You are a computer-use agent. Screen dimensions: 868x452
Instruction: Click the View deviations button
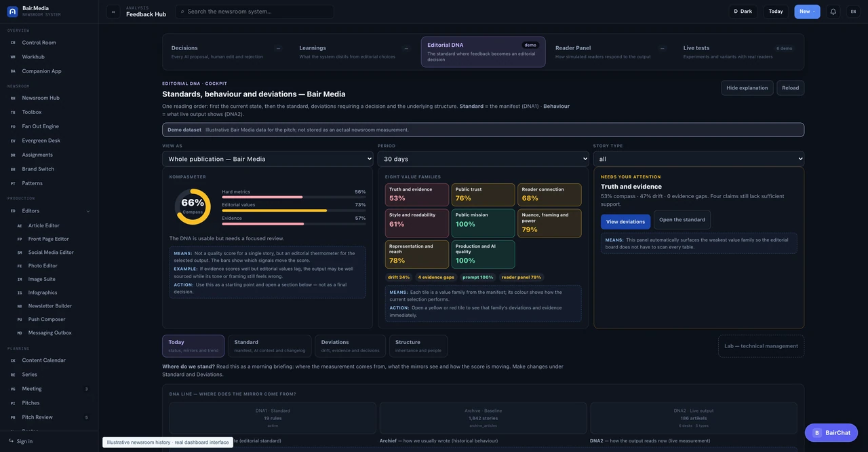click(625, 222)
